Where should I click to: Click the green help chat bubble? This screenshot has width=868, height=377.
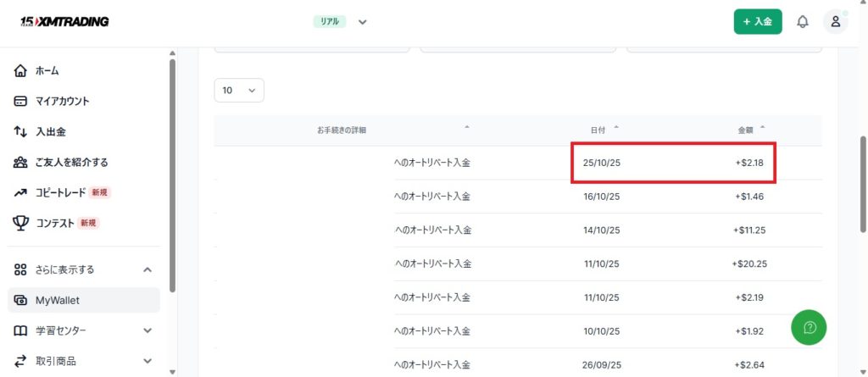point(809,327)
